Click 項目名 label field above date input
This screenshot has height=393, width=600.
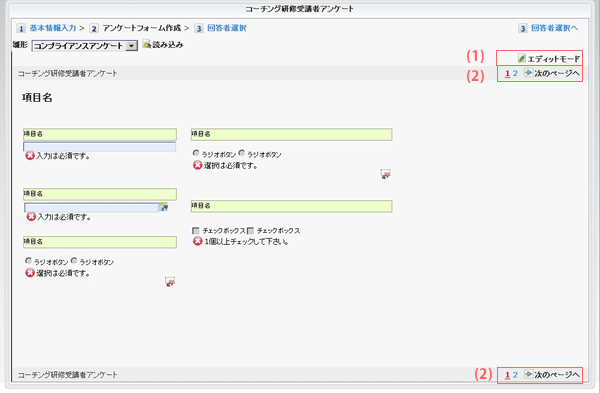[x=100, y=194]
